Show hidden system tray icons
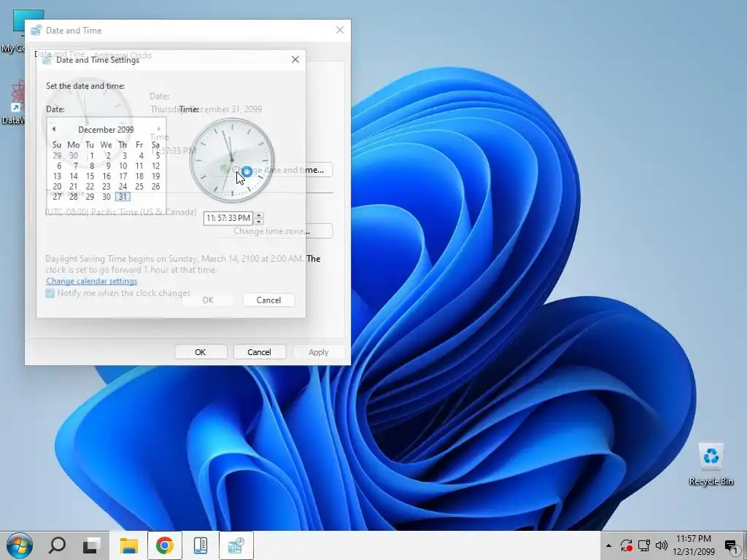Image resolution: width=747 pixels, height=560 pixels. [608, 545]
